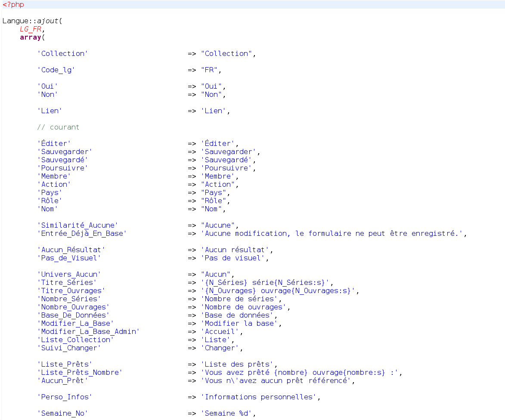Click the 'Vous n\'avez aucun prêt référencé' string

point(276,381)
